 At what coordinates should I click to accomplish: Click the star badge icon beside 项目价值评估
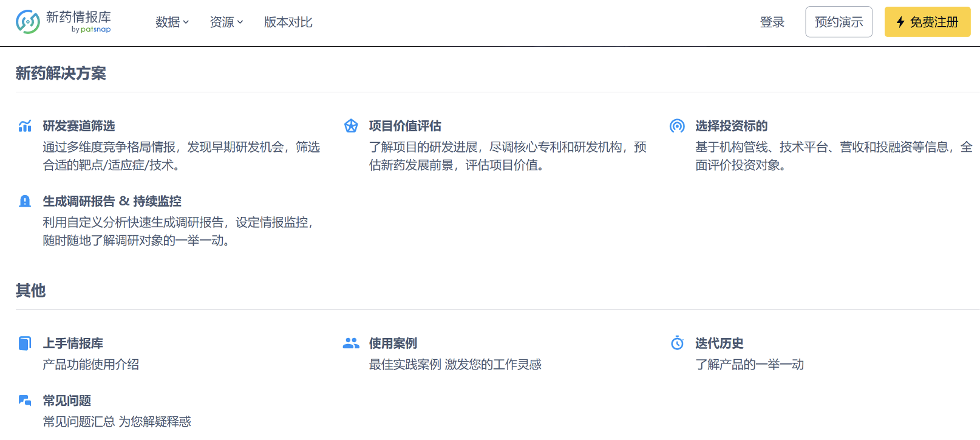[x=351, y=126]
